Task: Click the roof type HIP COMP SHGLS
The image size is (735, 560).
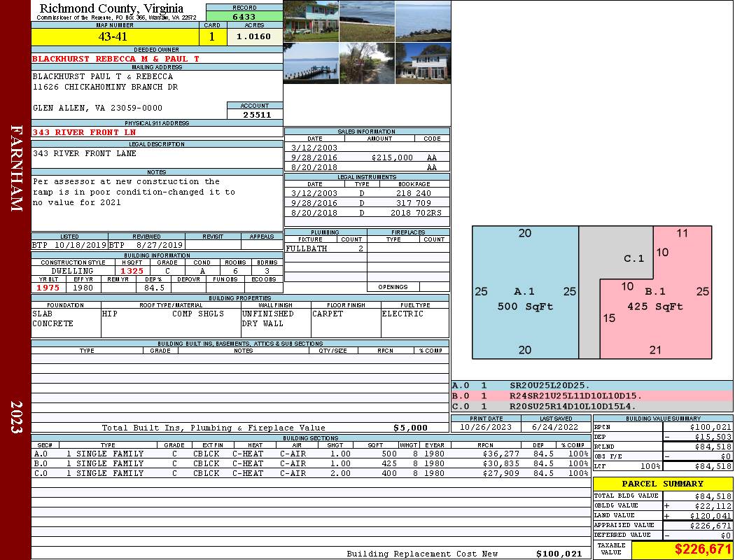Action: (x=163, y=314)
